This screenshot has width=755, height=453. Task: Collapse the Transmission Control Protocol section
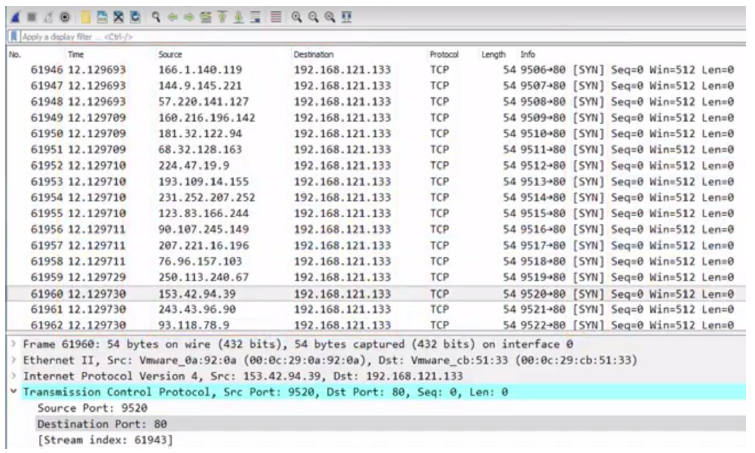(11, 393)
